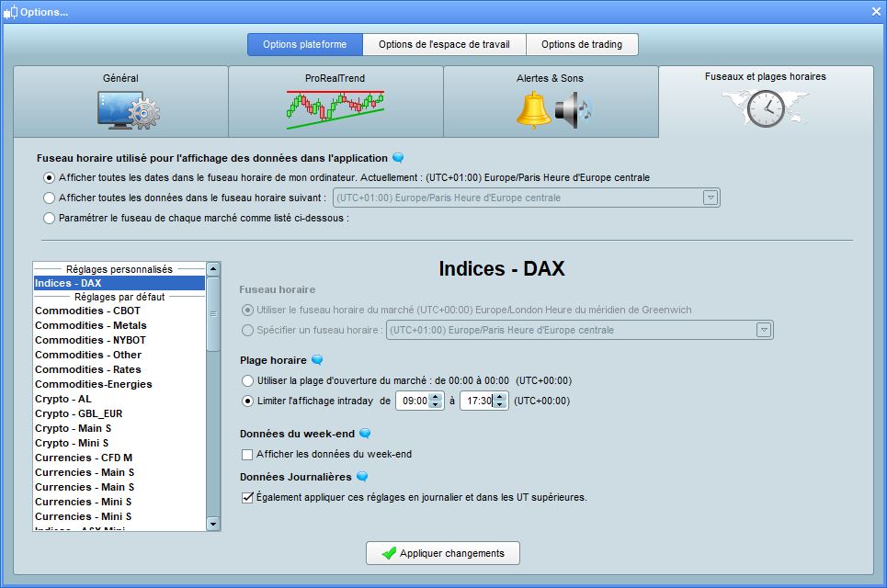The width and height of the screenshot is (887, 588).
Task: Click the Options window title icon
Action: coord(10,12)
